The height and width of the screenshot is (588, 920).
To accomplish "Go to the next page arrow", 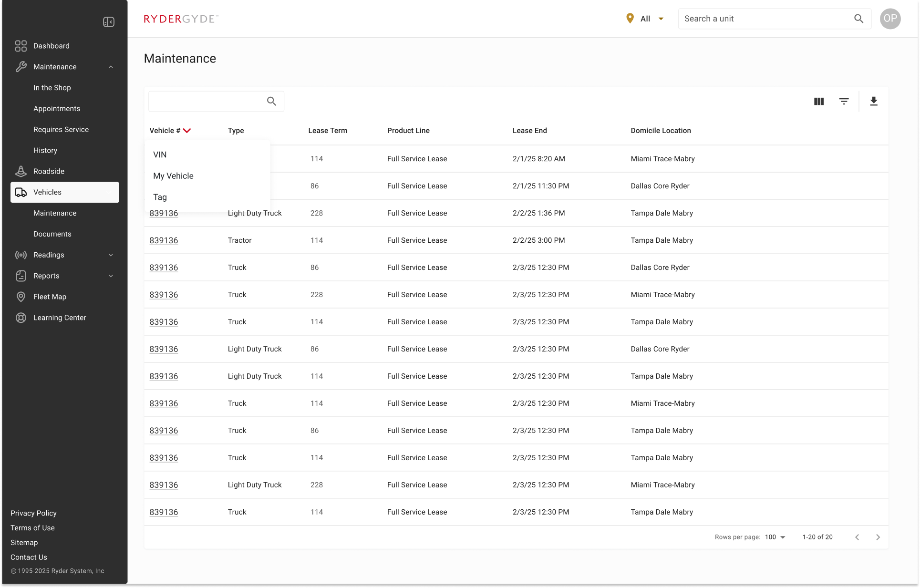I will tap(878, 537).
